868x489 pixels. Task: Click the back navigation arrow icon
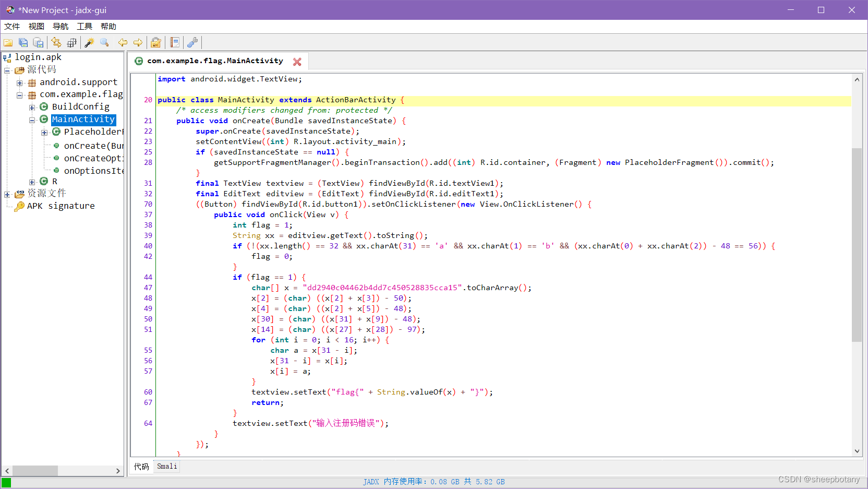(x=123, y=43)
